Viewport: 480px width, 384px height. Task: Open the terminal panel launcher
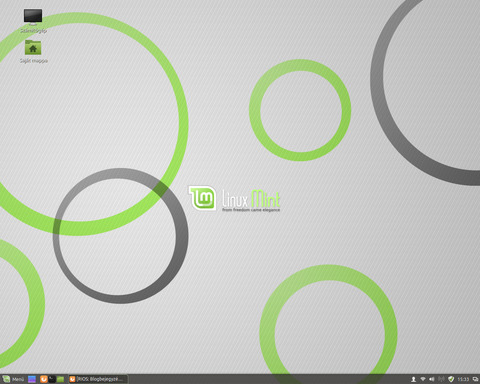52,379
